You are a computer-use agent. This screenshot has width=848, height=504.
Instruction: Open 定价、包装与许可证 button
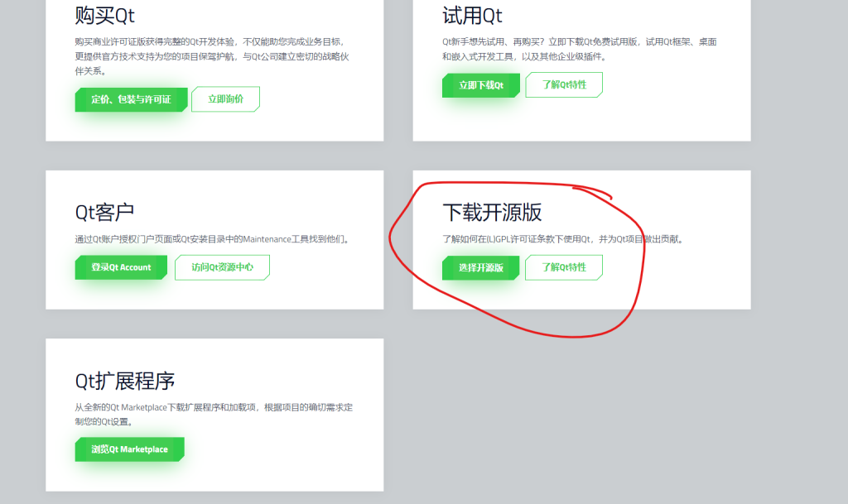pos(131,99)
